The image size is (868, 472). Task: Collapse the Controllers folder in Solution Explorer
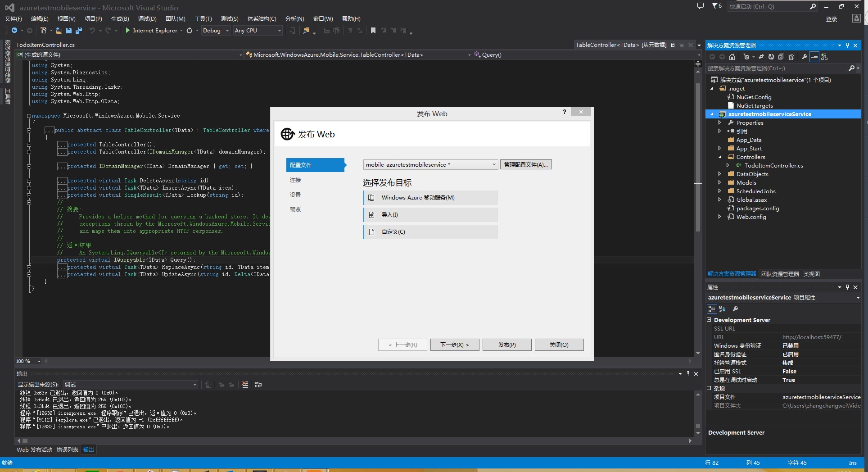point(719,157)
